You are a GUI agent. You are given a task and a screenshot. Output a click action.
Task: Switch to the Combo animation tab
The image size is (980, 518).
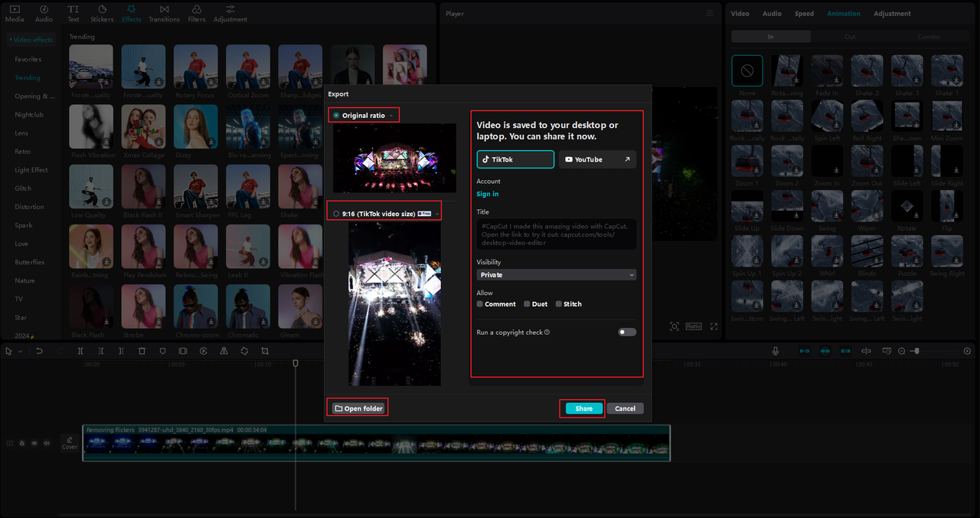point(929,37)
